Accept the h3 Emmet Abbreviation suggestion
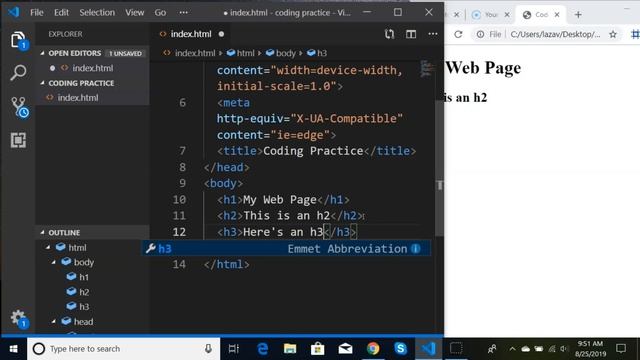Viewport: 640px width, 360px height. [x=286, y=249]
